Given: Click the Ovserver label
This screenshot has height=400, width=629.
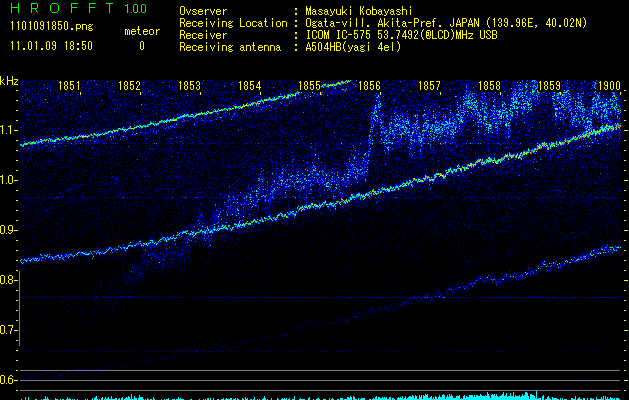Looking at the screenshot, I should [x=203, y=11].
